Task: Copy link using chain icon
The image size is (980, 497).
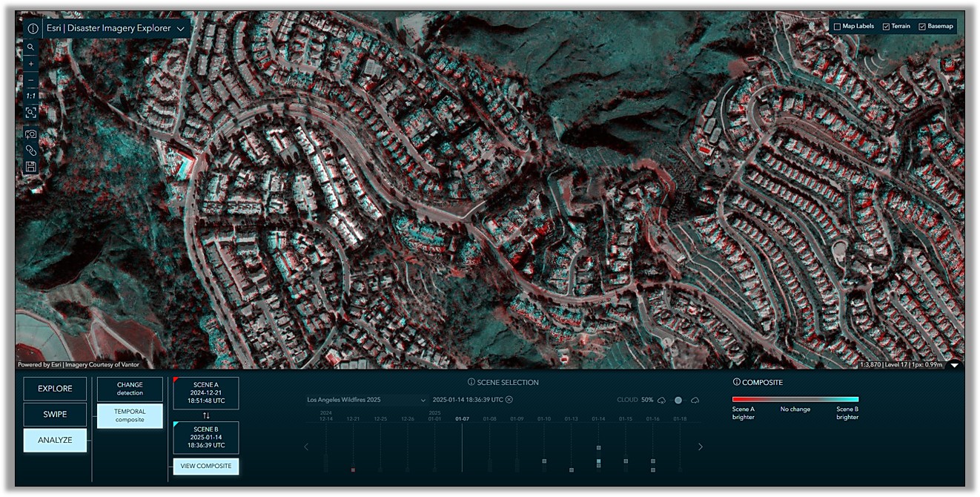Action: (31, 151)
